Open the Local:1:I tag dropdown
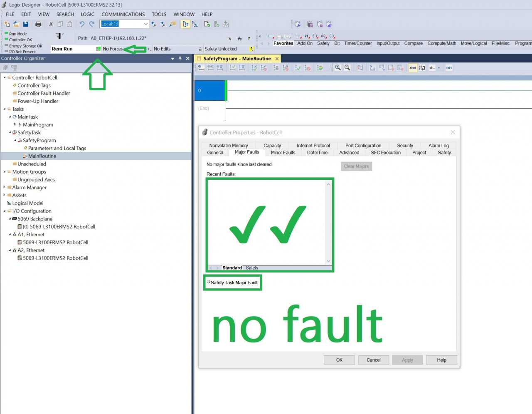The image size is (532, 414). [x=146, y=24]
